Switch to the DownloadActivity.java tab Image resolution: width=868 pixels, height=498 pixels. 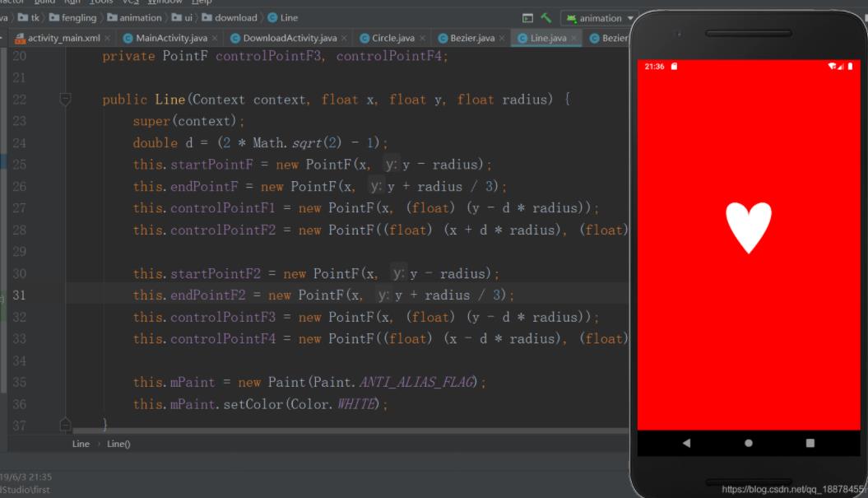click(x=289, y=39)
